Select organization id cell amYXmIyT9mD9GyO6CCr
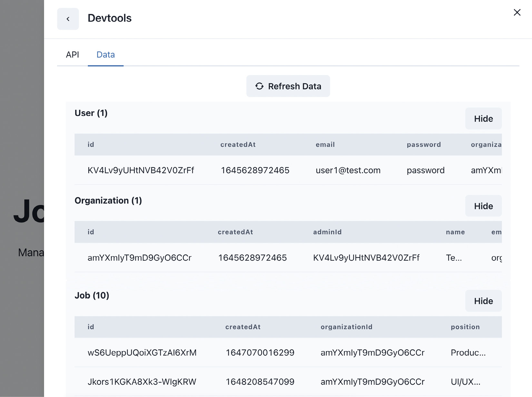Viewport: 532px width, 397px height. pyautogui.click(x=140, y=258)
